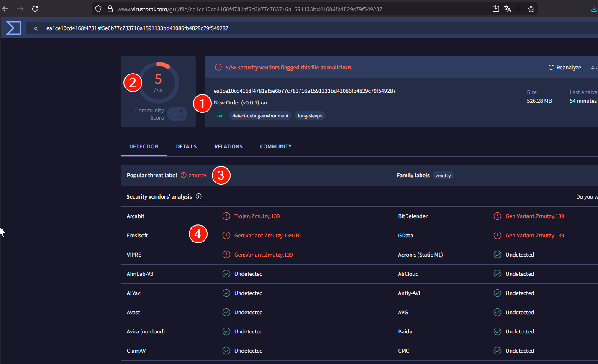Image resolution: width=598 pixels, height=364 pixels.
Task: Bookmark this page with the star icon
Action: click(x=531, y=9)
